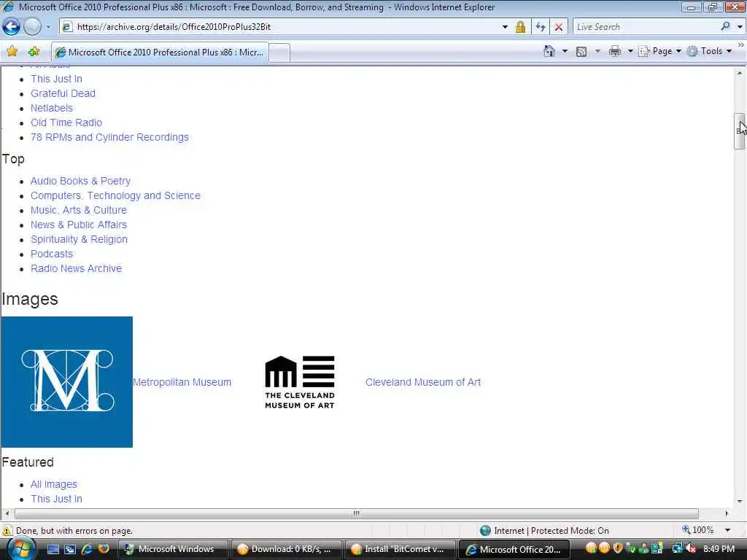
Task: Open Spirituality & Religion link
Action: point(79,239)
